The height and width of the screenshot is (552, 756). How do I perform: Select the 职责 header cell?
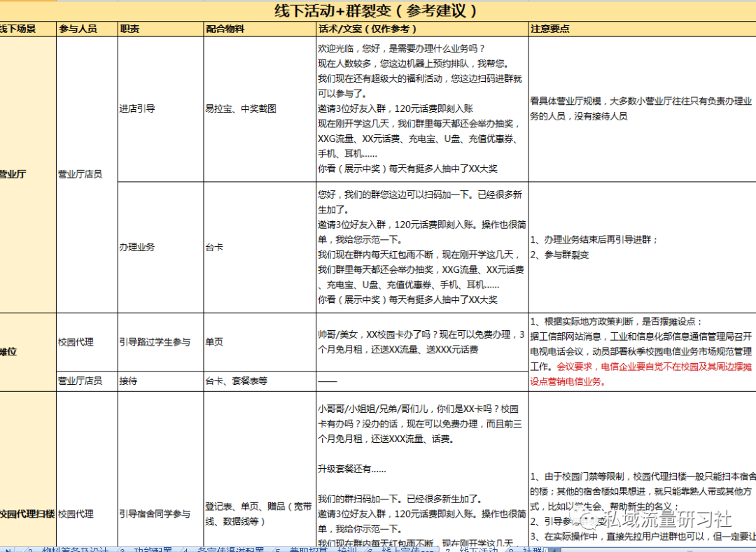[x=160, y=29]
